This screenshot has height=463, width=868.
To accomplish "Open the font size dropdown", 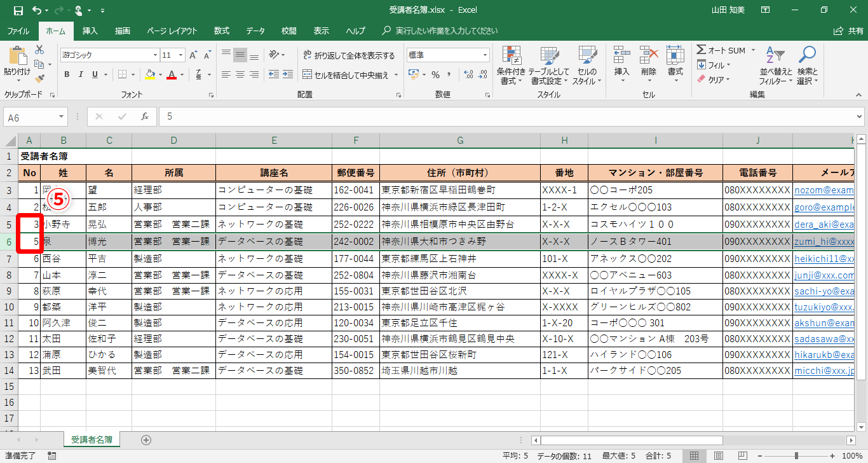I will click(182, 55).
